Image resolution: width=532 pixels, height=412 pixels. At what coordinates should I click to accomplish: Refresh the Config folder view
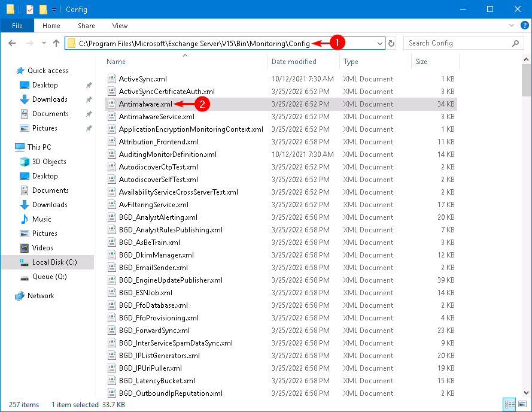(x=391, y=43)
